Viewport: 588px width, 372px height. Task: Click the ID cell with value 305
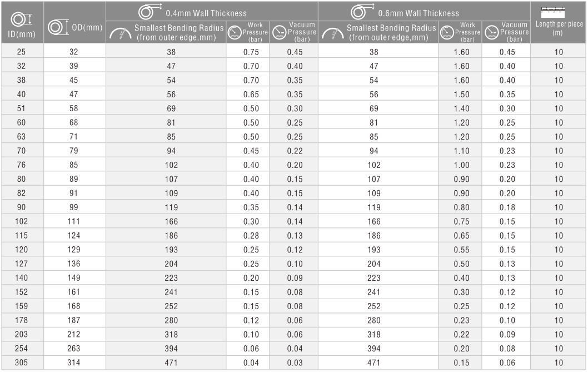pos(21,363)
